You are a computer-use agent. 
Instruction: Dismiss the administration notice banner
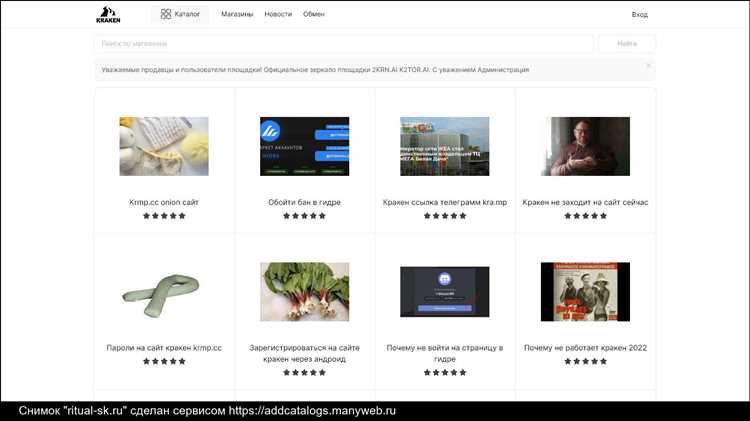click(648, 66)
